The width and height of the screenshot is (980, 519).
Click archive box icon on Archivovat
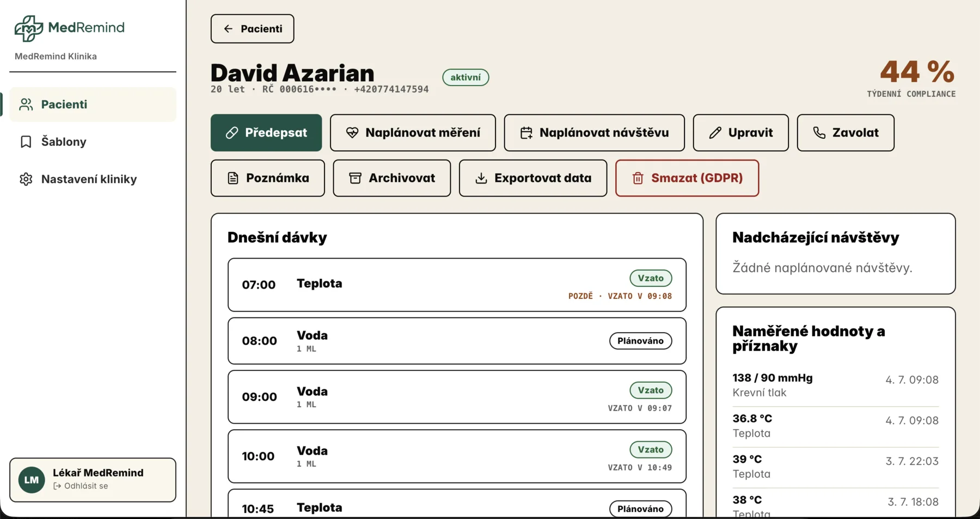click(x=356, y=178)
